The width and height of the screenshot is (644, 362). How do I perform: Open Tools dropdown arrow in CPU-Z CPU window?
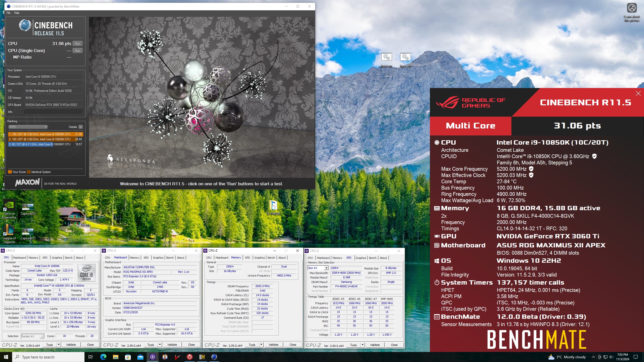tap(59, 345)
